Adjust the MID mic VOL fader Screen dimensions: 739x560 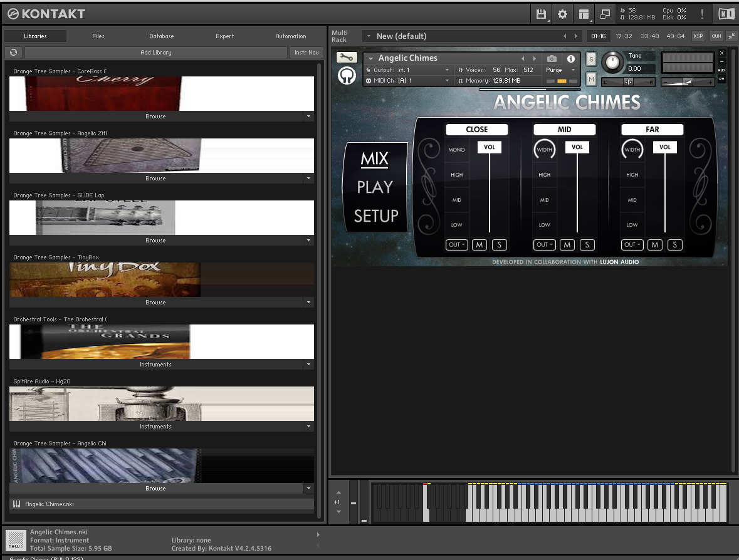[577, 147]
